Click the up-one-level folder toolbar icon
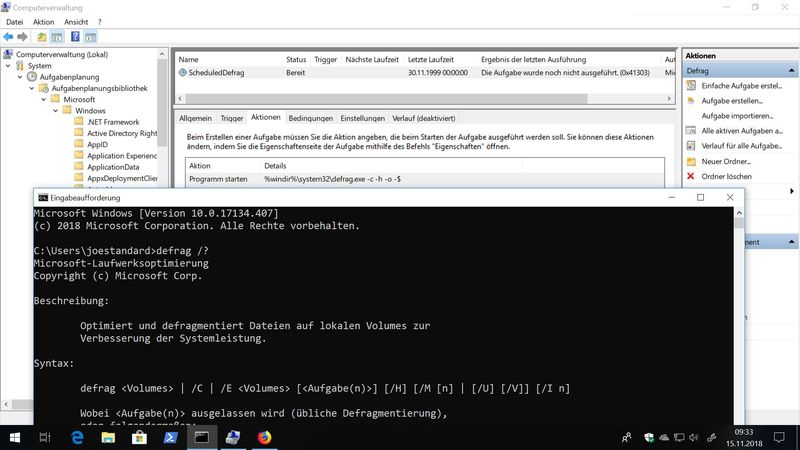Viewport: 800px width, 450px height. (41, 37)
